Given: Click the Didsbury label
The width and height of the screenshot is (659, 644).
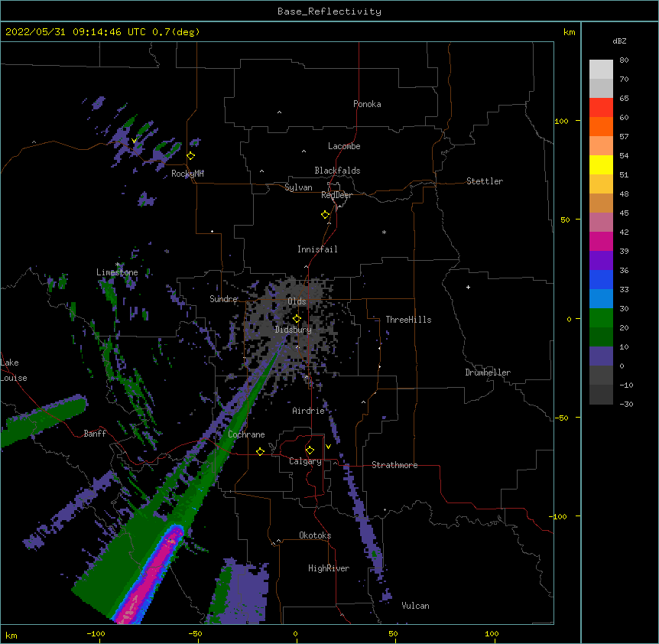Looking at the screenshot, I should [294, 330].
